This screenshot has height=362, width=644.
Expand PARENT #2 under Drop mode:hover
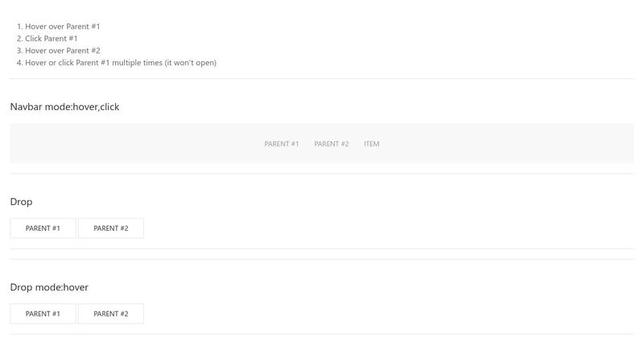click(111, 314)
